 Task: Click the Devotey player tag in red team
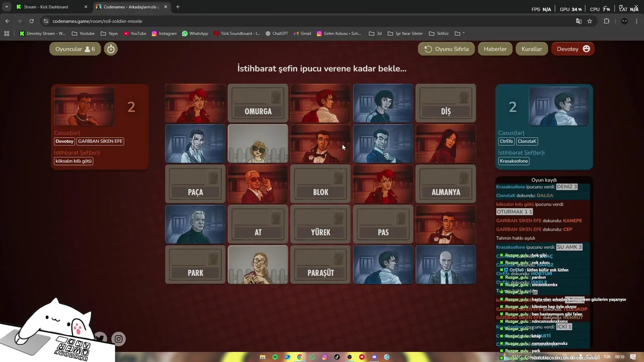pos(64,141)
